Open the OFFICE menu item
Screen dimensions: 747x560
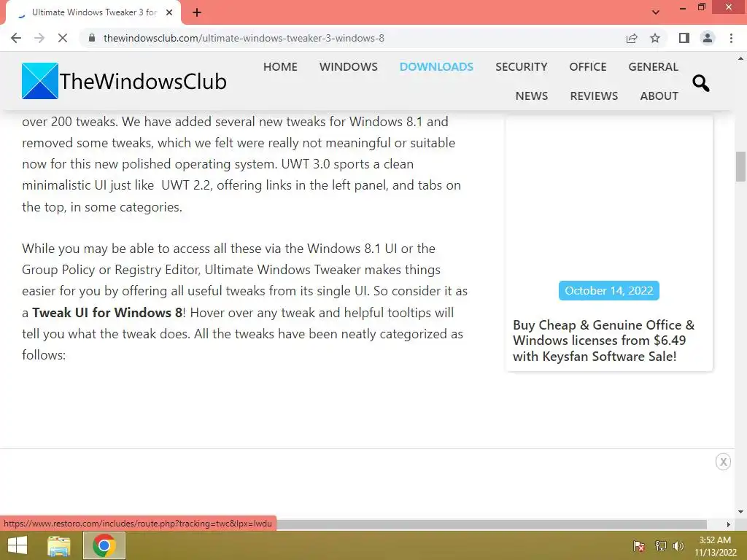tap(588, 66)
